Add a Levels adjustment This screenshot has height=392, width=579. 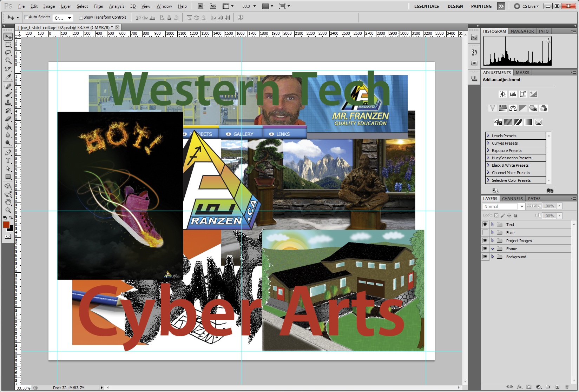click(x=513, y=94)
